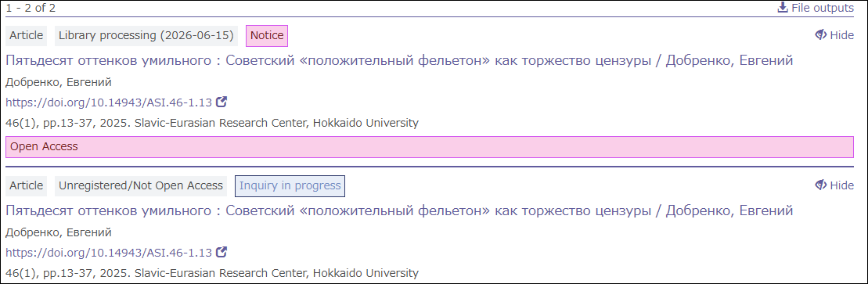This screenshot has height=284, width=868.
Task: Click the Article tag beside Library processing
Action: (x=27, y=36)
